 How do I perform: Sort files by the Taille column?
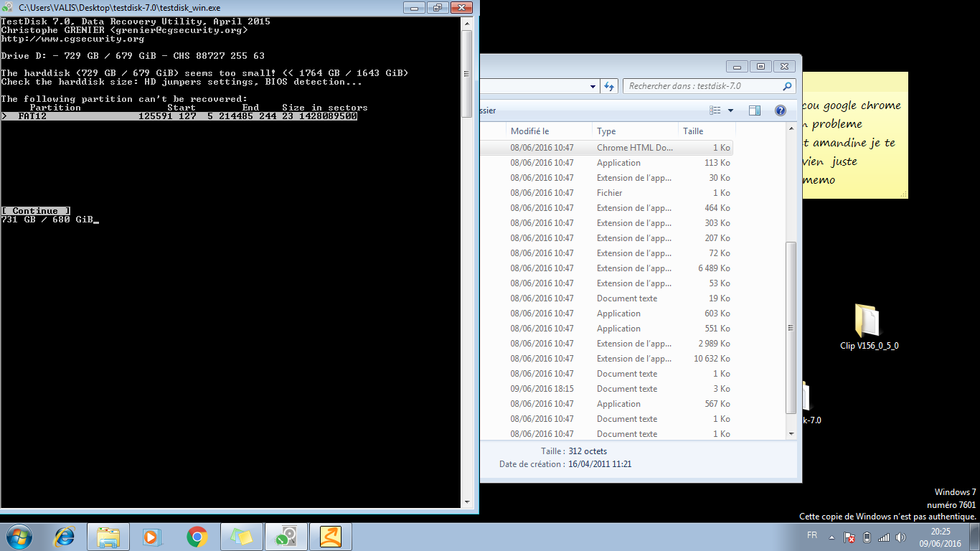[707, 131]
